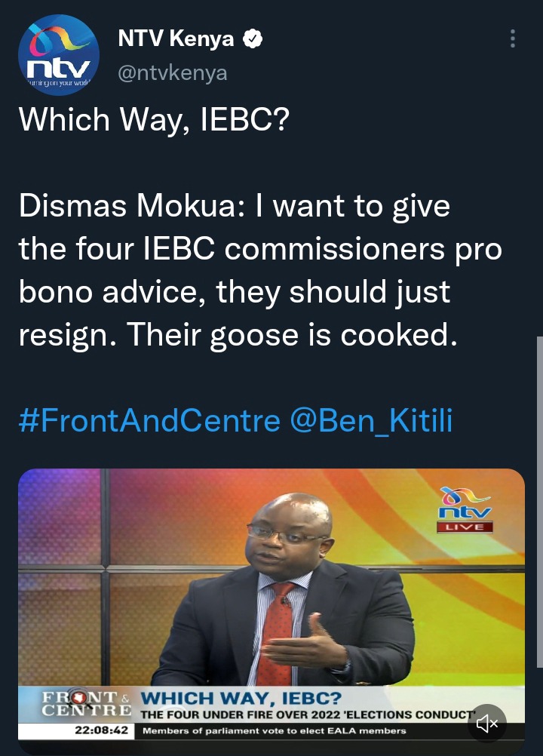The height and width of the screenshot is (756, 543).
Task: Click the 22:08:42 clock in the video
Action: click(102, 730)
